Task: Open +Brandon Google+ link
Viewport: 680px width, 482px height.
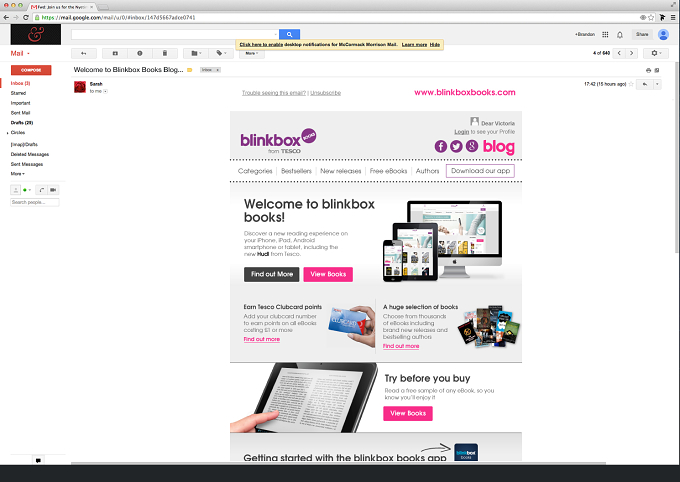Action: (585, 34)
